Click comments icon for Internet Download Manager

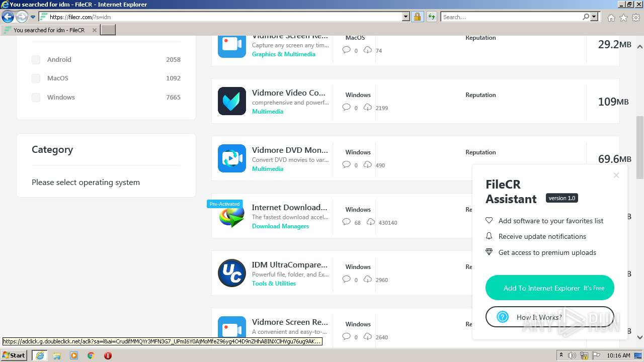(346, 222)
